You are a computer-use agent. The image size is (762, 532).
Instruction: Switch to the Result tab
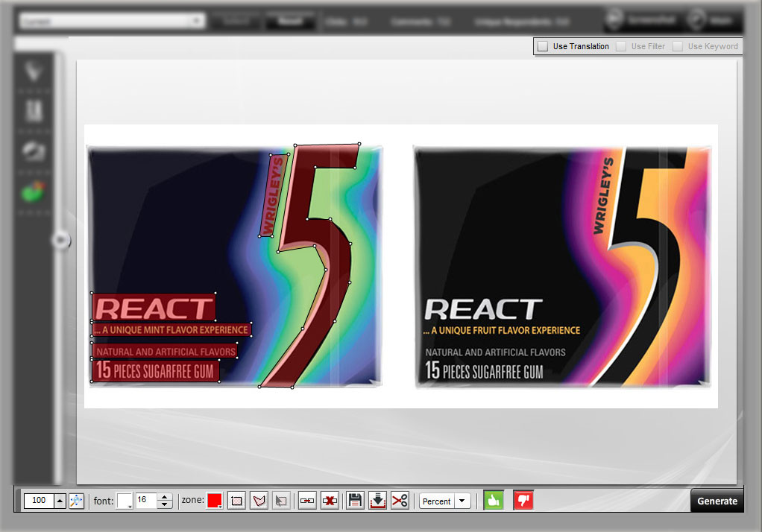pyautogui.click(x=289, y=21)
